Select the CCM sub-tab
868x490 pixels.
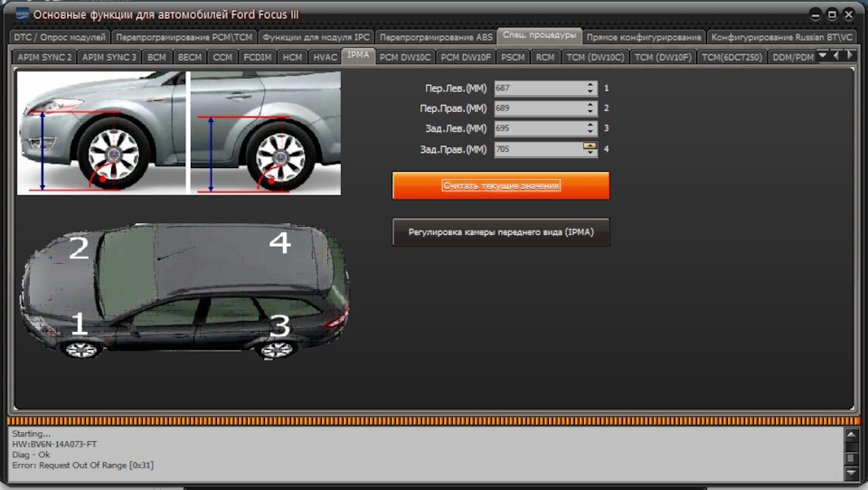[222, 57]
